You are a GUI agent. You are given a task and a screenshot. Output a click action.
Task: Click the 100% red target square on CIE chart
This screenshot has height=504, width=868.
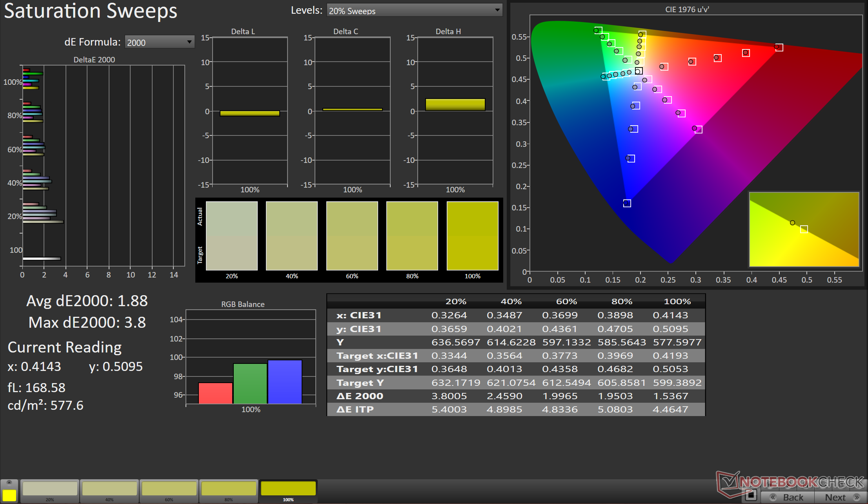click(779, 47)
